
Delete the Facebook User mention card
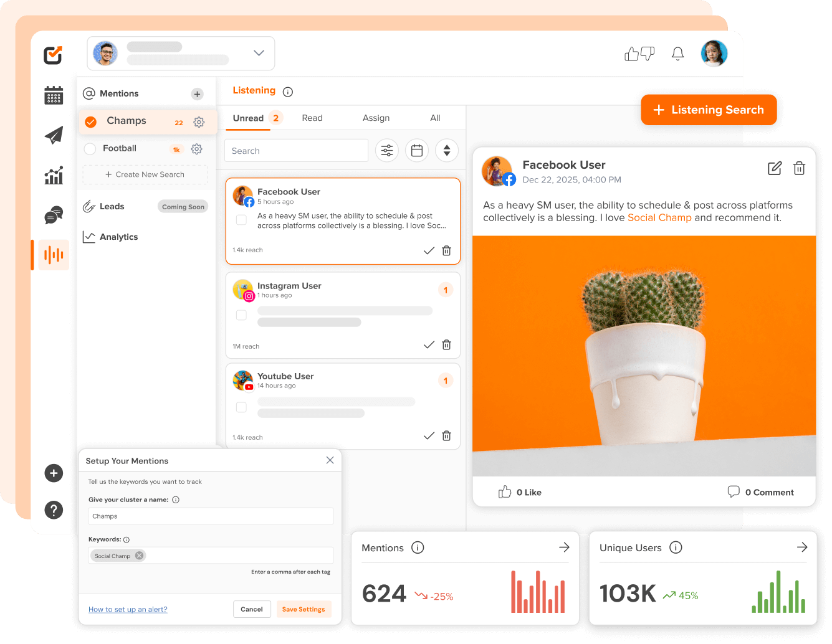pos(446,250)
